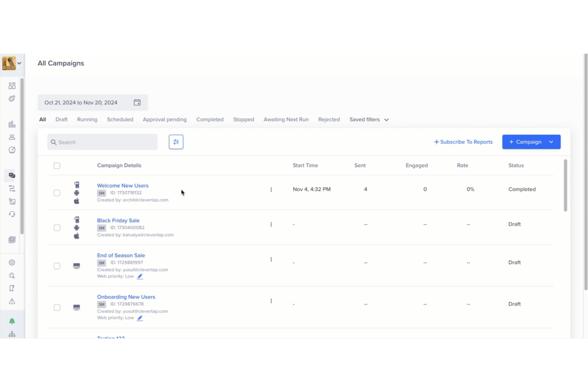Check the Welcome New Users campaign checkbox
This screenshot has height=392, width=588.
coord(57,193)
